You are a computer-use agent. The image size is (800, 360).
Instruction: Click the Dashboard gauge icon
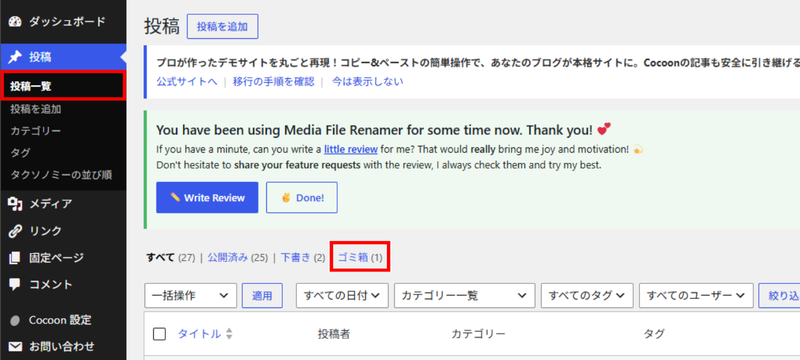(x=16, y=21)
